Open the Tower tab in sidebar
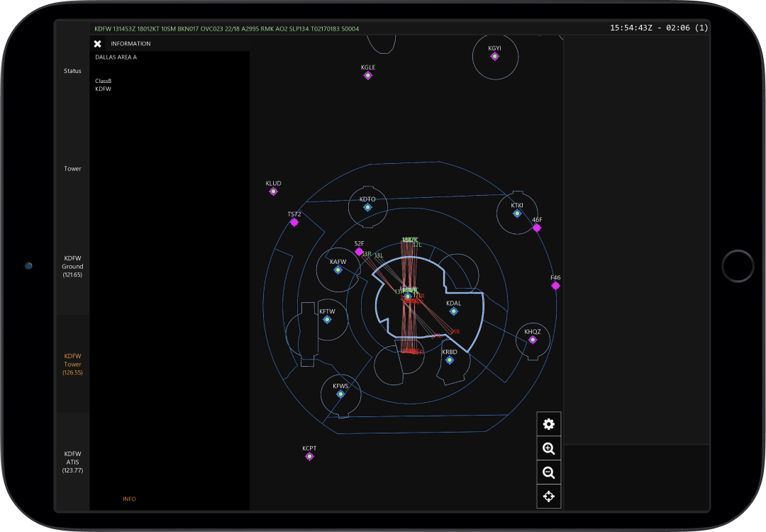The image size is (766, 532). click(72, 168)
